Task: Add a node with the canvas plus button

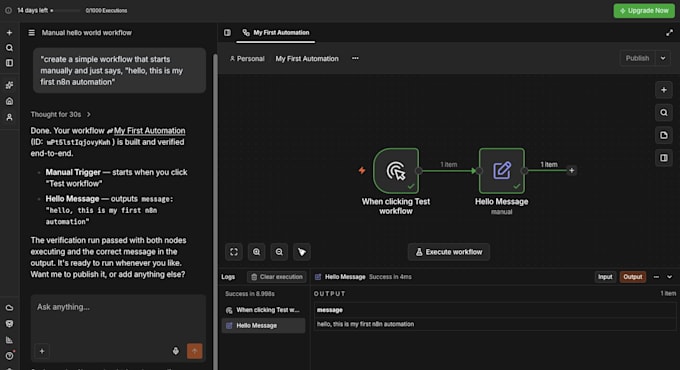Action: click(x=664, y=90)
